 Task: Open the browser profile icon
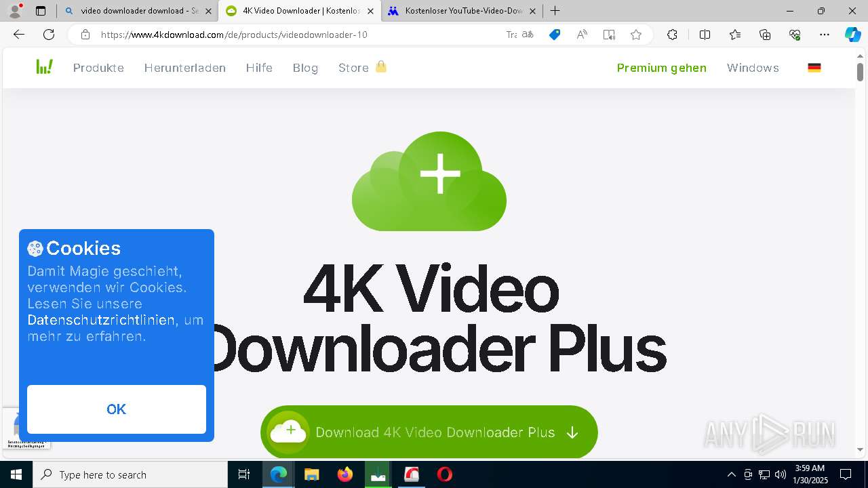click(15, 10)
